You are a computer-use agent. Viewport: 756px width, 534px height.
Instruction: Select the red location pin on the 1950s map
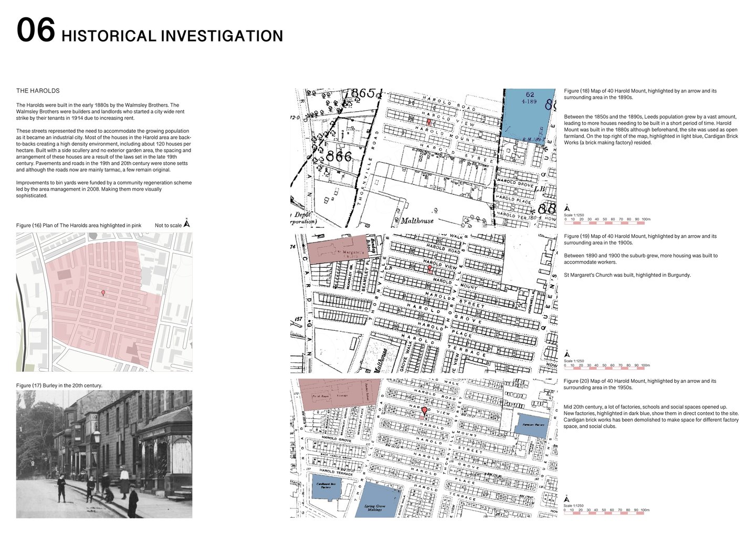(x=424, y=411)
